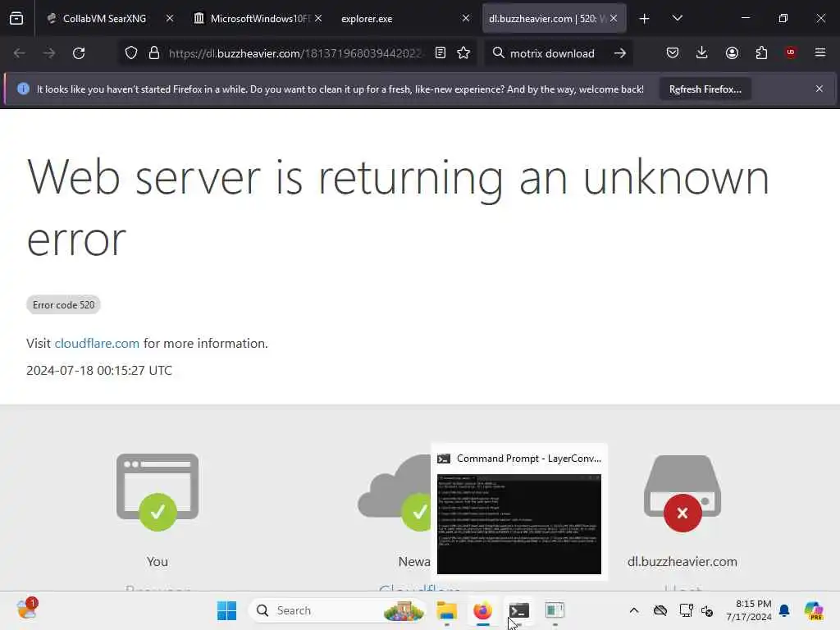840x630 pixels.
Task: Follow the cloudflare.com link
Action: [x=97, y=344]
